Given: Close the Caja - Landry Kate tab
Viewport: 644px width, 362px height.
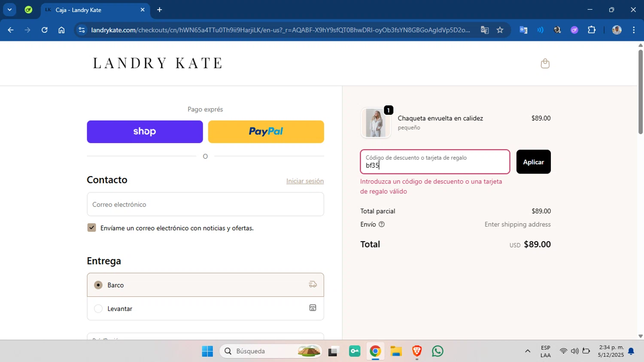Looking at the screenshot, I should [x=143, y=10].
